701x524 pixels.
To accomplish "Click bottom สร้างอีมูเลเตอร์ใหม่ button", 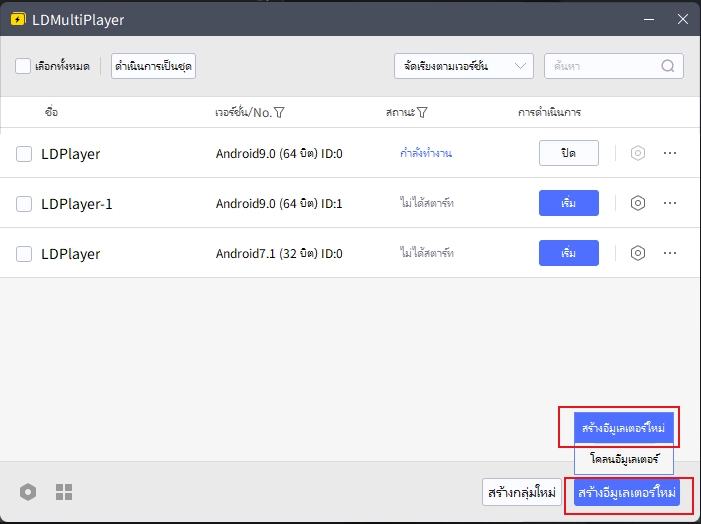I will click(x=627, y=493).
